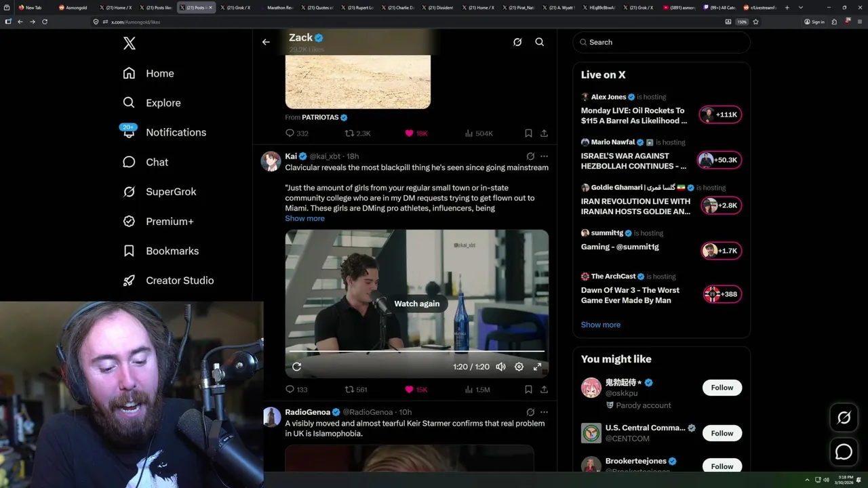Open more options on RadioGenoa's post
The width and height of the screenshot is (868, 488).
tap(544, 412)
